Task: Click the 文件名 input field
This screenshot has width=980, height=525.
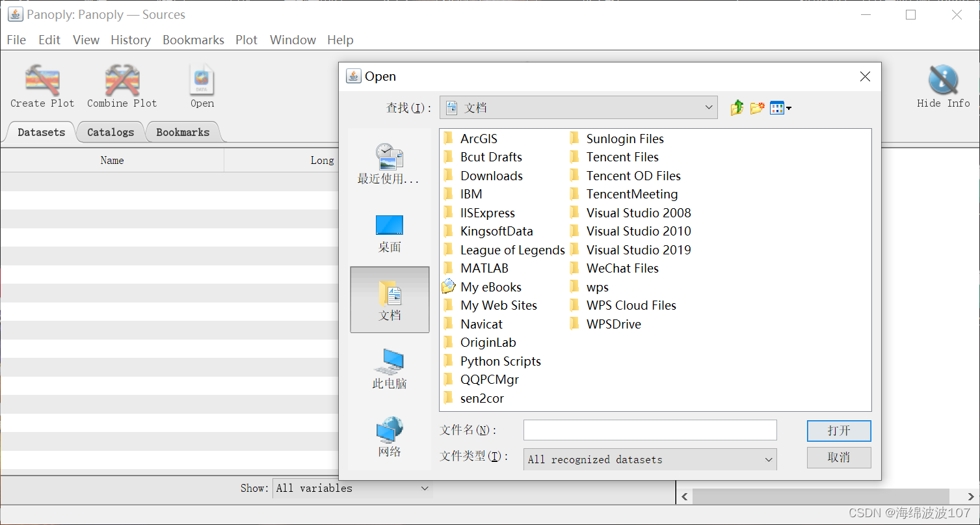Action: pos(650,430)
